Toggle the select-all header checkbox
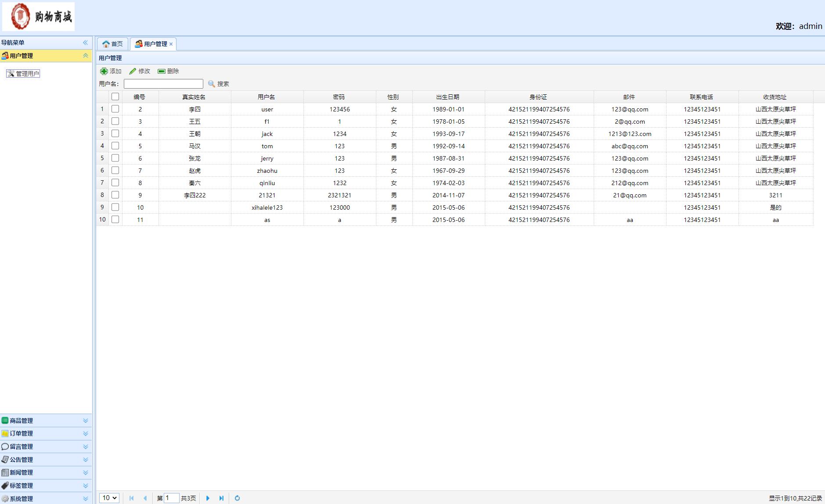 (x=115, y=97)
